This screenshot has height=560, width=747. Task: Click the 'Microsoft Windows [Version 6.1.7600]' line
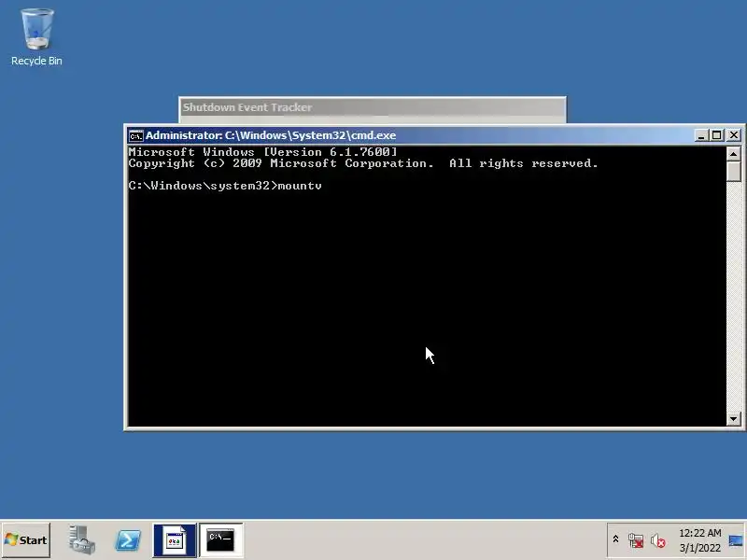pos(262,152)
